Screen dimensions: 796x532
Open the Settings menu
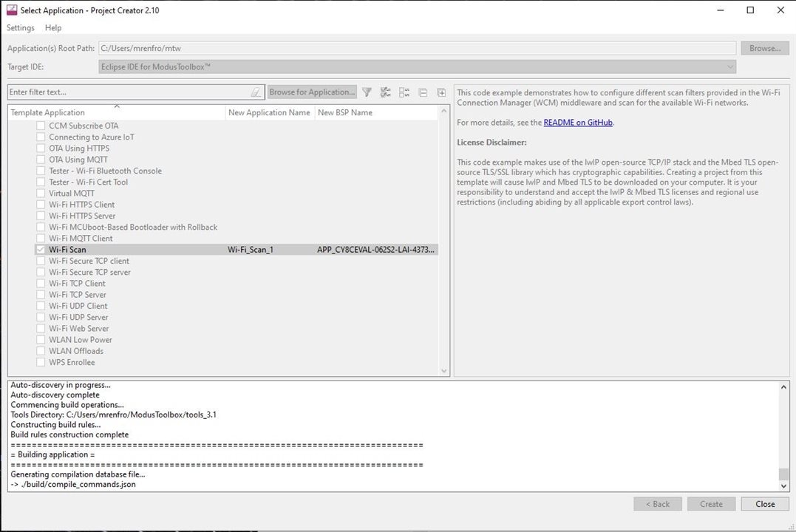click(20, 27)
